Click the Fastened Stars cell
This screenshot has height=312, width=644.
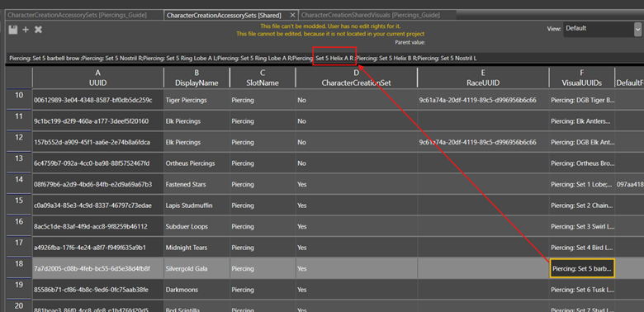(197, 184)
